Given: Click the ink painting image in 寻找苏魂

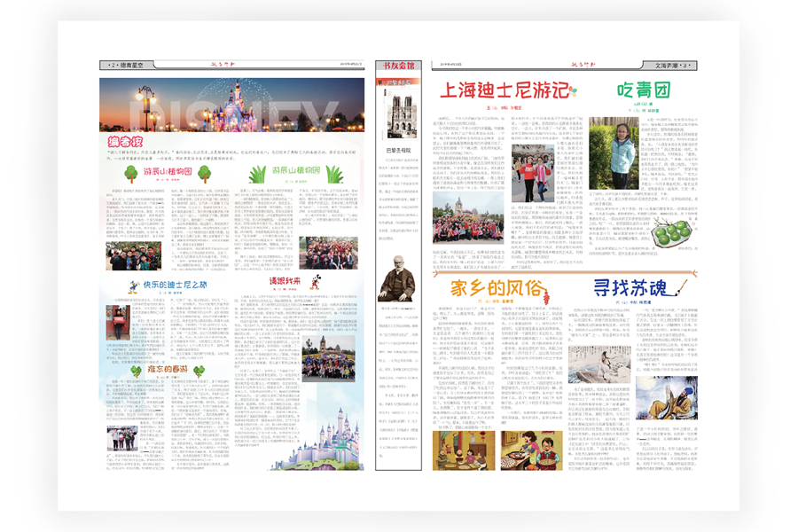Looking at the screenshot, I should point(599,364).
